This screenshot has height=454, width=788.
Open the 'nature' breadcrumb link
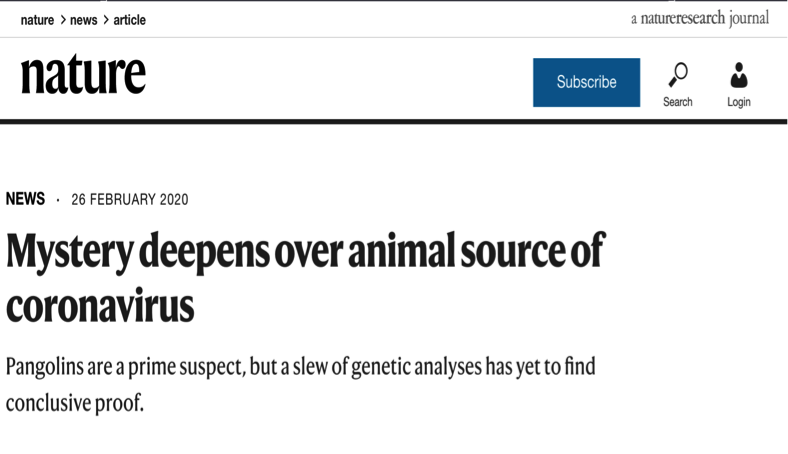point(37,20)
